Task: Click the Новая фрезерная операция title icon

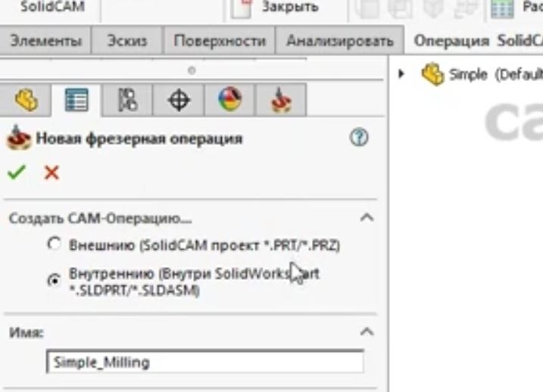Action: tap(18, 138)
